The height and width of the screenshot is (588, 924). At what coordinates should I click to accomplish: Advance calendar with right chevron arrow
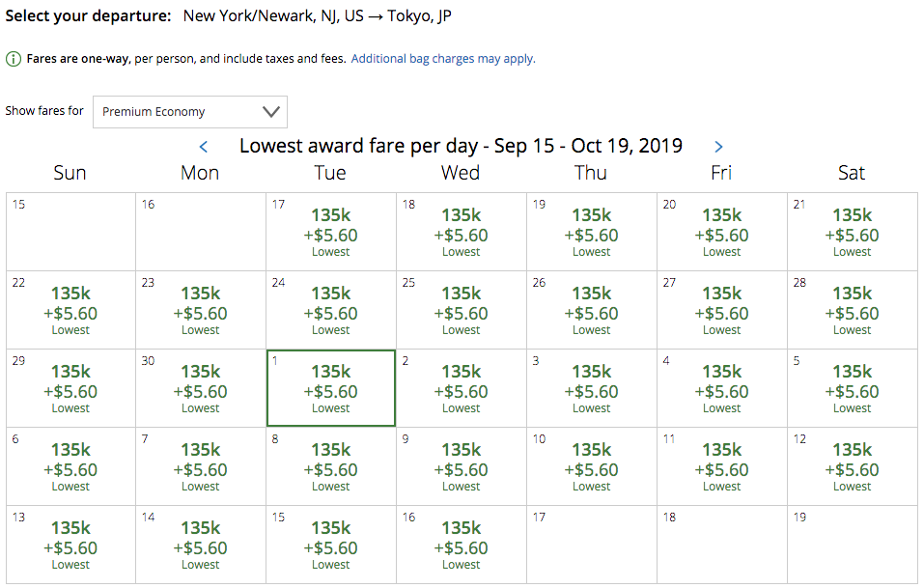coord(718,147)
